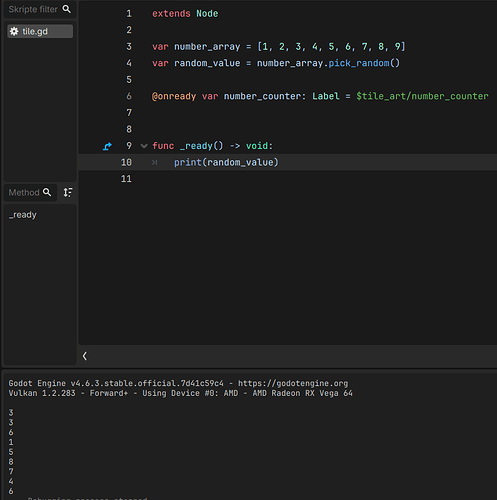The width and height of the screenshot is (497, 500).
Task: Toggle the scripts panel with chevron arrow
Action: [85, 356]
